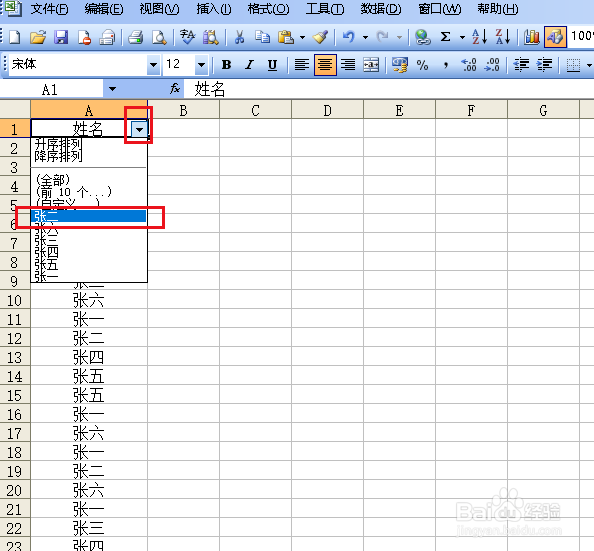The width and height of the screenshot is (594, 551).
Task: Open the AutoSum functions dropdown arrow
Action: [462, 37]
